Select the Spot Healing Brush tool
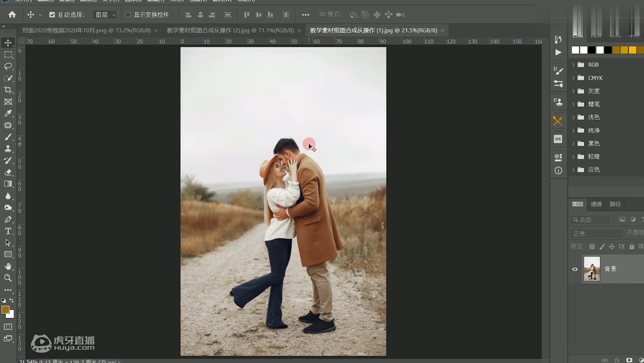Viewport: 644px width, 363px height. [8, 126]
